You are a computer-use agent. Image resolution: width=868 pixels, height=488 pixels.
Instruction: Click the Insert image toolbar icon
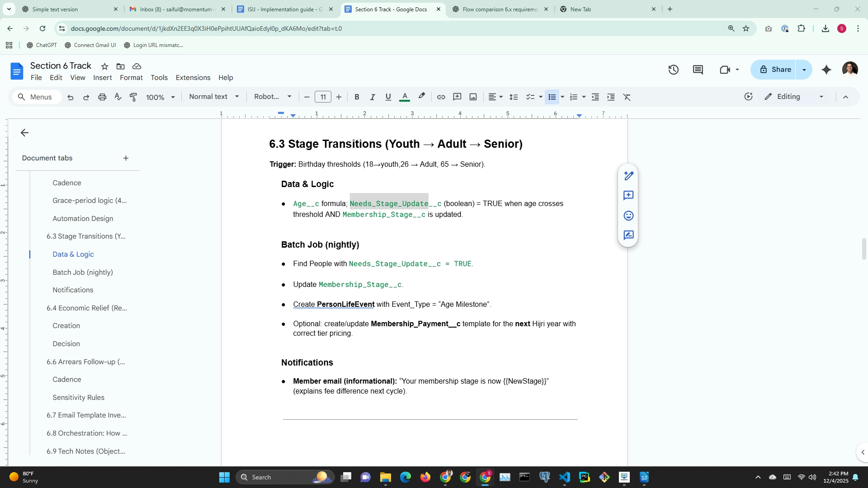click(x=473, y=97)
